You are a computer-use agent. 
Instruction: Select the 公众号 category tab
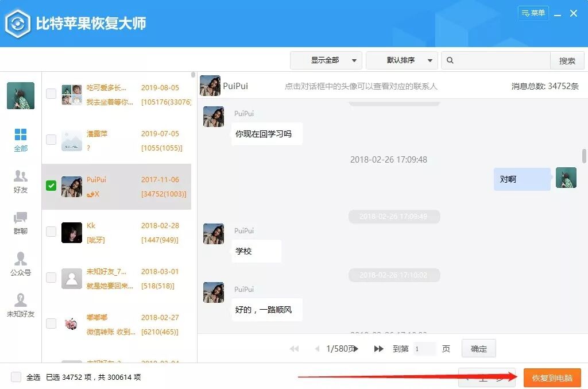[x=21, y=264]
